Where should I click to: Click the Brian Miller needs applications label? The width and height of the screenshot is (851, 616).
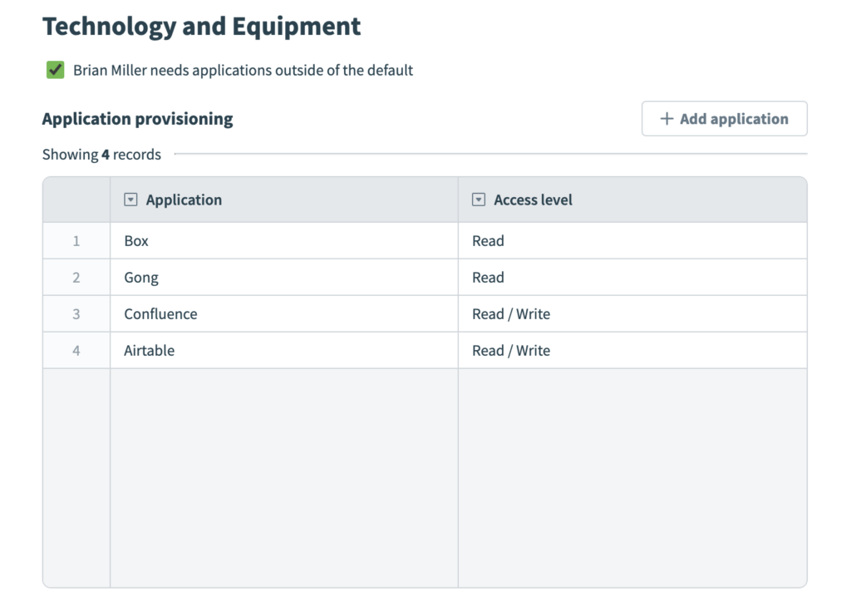pyautogui.click(x=243, y=70)
